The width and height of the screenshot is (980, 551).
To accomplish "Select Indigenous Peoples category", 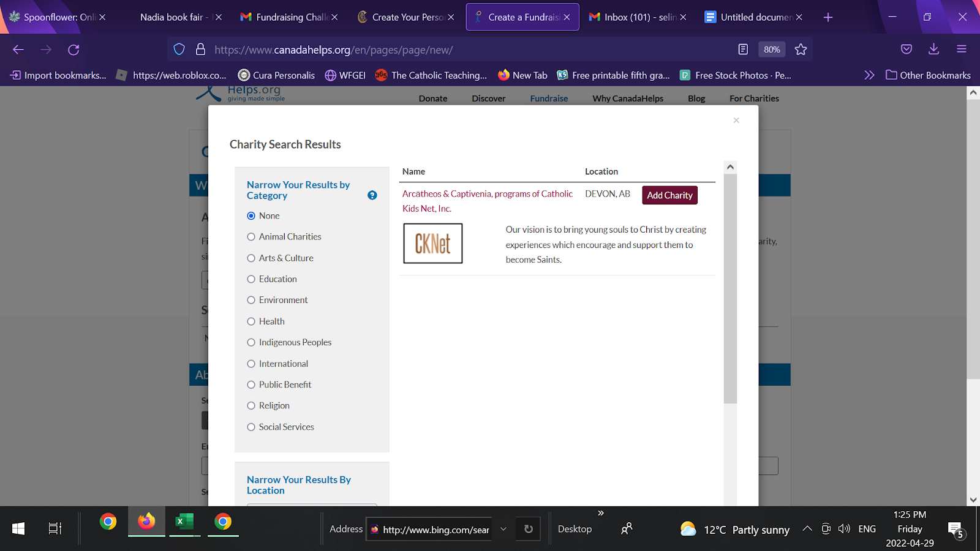I will point(251,342).
